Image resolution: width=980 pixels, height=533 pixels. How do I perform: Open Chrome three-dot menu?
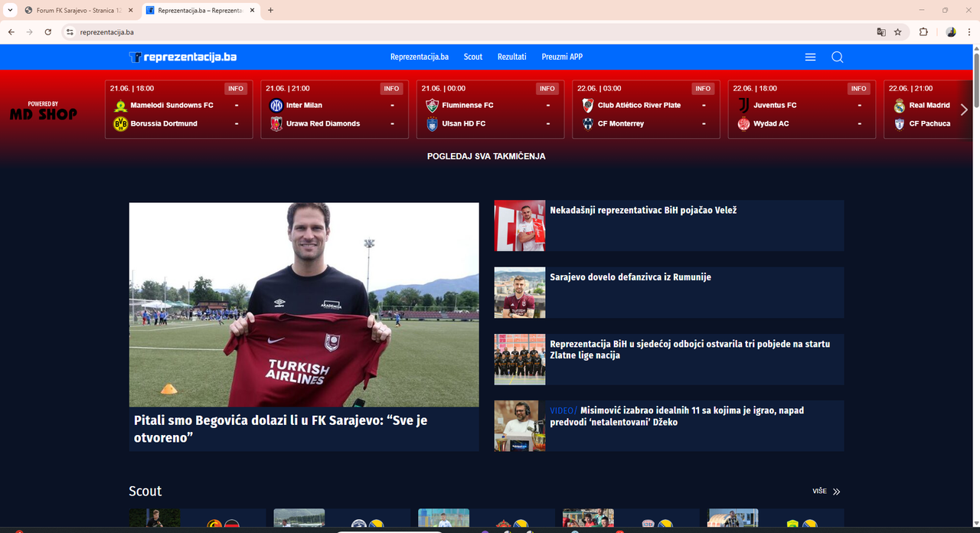(x=969, y=32)
